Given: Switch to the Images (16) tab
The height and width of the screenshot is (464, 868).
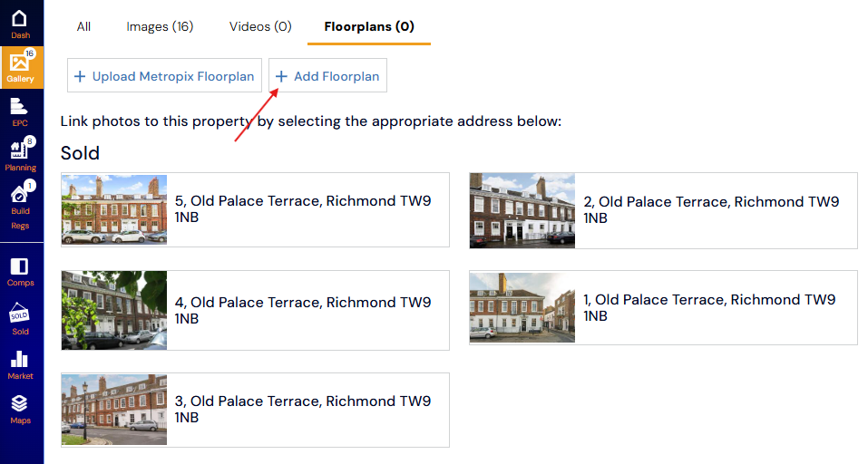Looking at the screenshot, I should (160, 26).
